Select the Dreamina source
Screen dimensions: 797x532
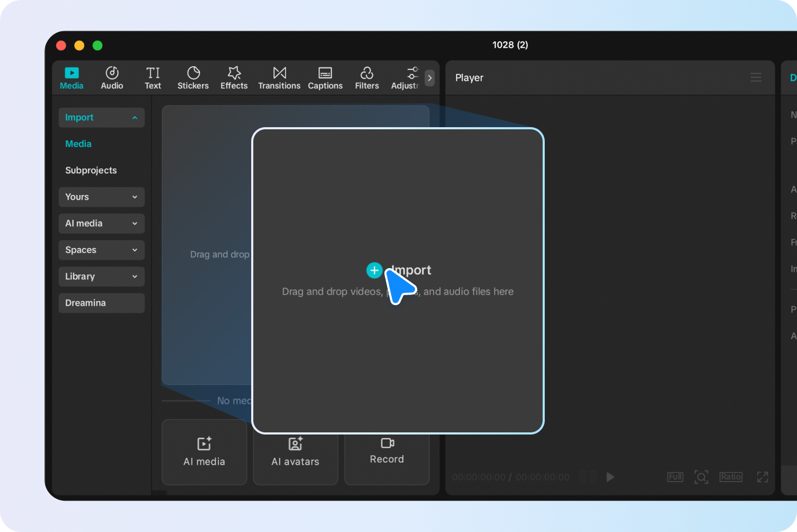101,303
